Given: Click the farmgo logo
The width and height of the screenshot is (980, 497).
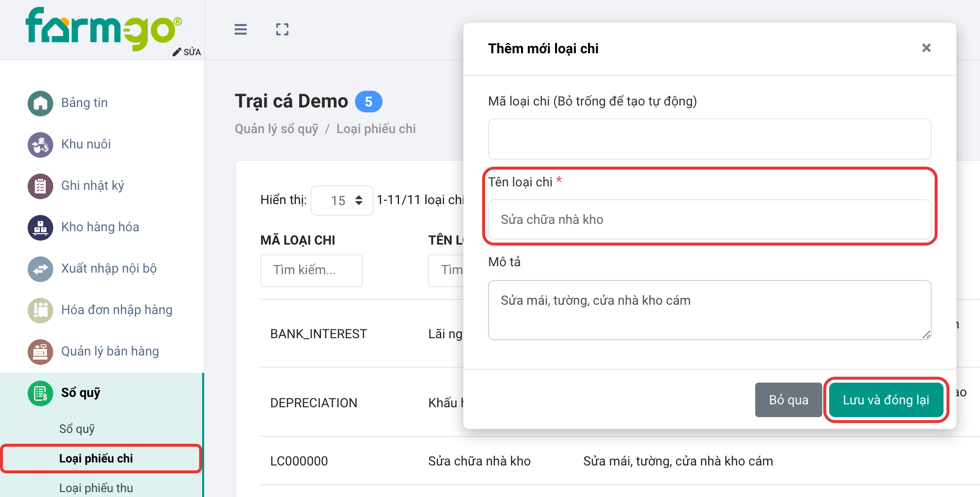Looking at the screenshot, I should [x=104, y=29].
